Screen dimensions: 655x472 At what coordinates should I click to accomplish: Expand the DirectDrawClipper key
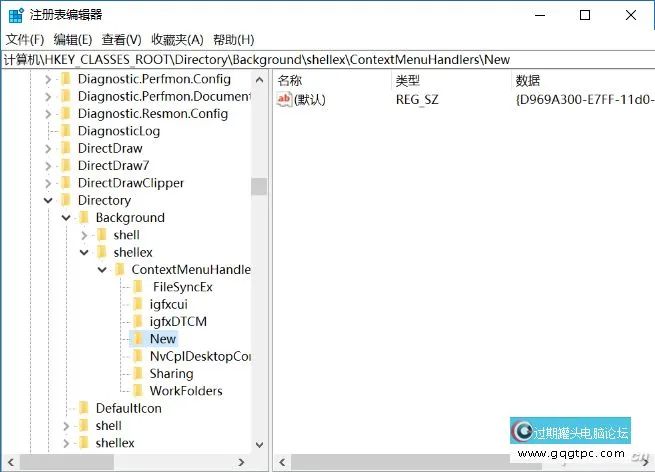coord(48,183)
